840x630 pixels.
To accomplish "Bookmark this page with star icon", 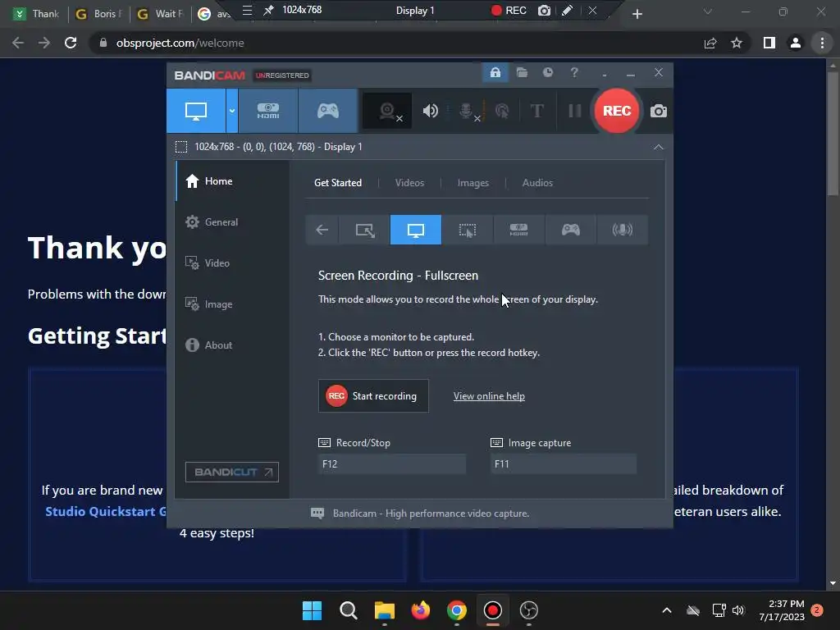I will (737, 43).
